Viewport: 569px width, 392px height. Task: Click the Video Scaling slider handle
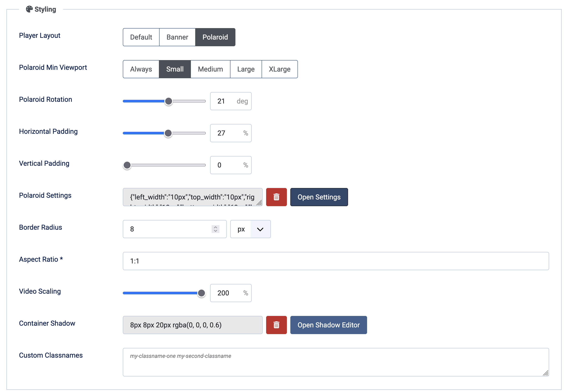coord(201,293)
